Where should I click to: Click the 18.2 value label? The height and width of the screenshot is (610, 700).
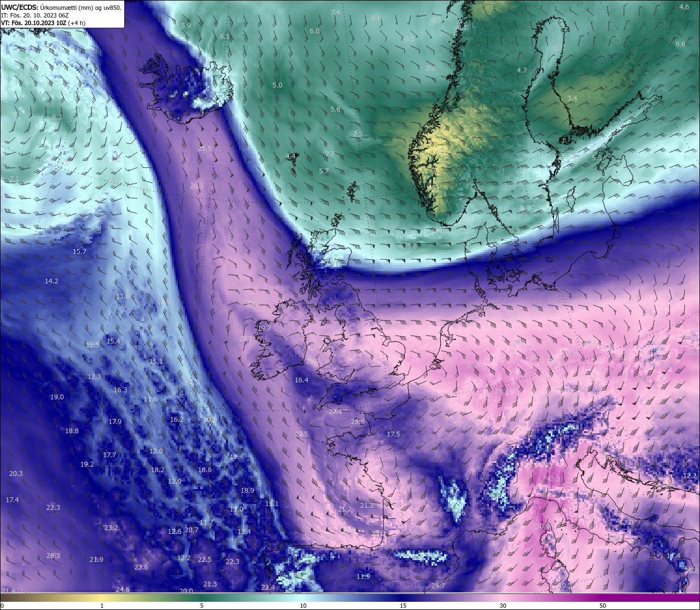click(157, 469)
